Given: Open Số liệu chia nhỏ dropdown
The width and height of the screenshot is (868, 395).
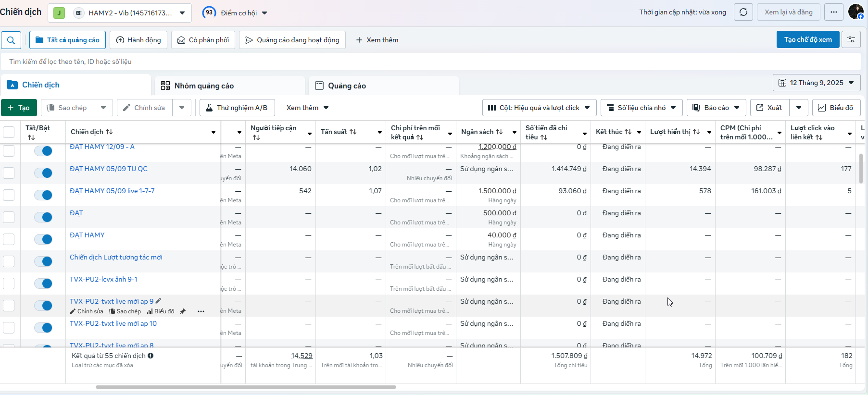Looking at the screenshot, I should click(x=642, y=108).
